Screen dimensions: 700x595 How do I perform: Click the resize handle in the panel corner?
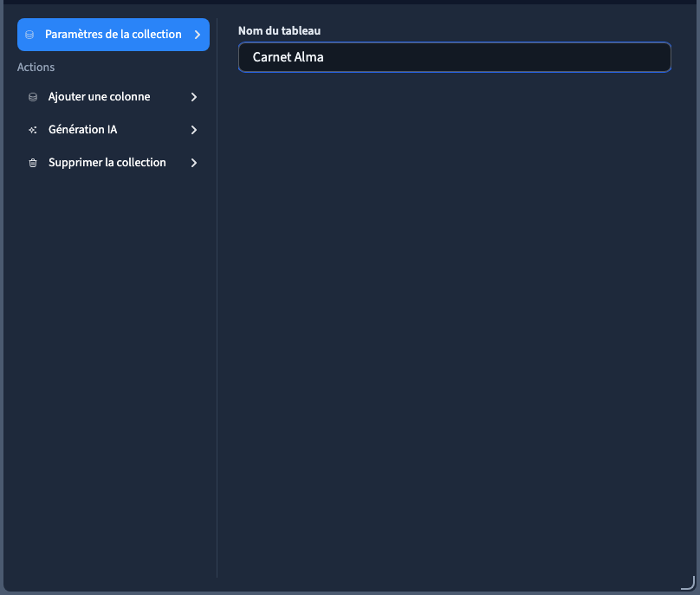click(689, 583)
